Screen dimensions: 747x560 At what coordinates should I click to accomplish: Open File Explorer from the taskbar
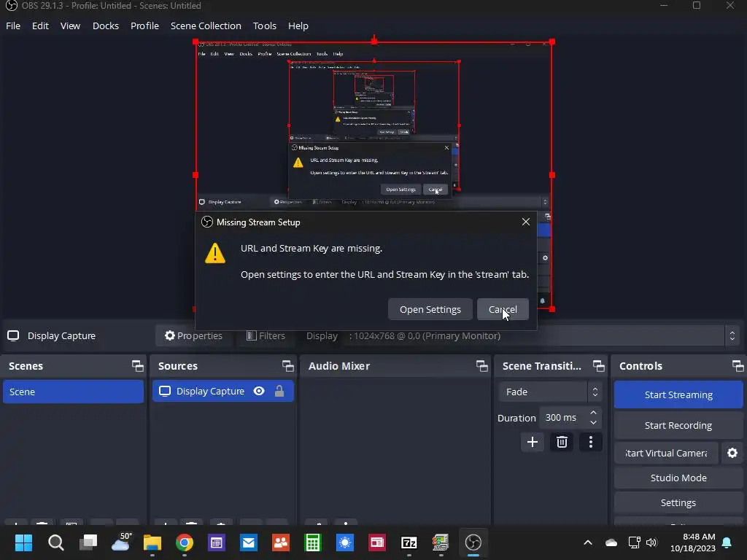click(x=152, y=542)
